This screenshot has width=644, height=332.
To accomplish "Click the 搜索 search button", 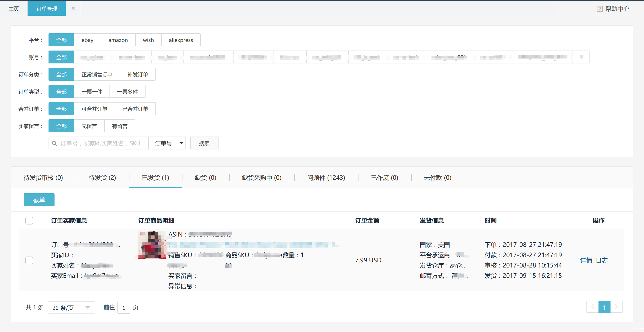I will (x=204, y=143).
